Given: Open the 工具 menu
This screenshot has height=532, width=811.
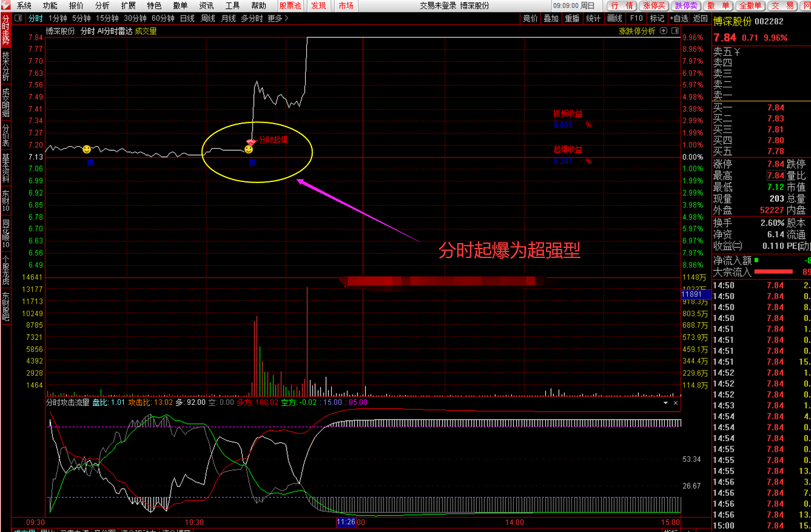Looking at the screenshot, I should (232, 6).
